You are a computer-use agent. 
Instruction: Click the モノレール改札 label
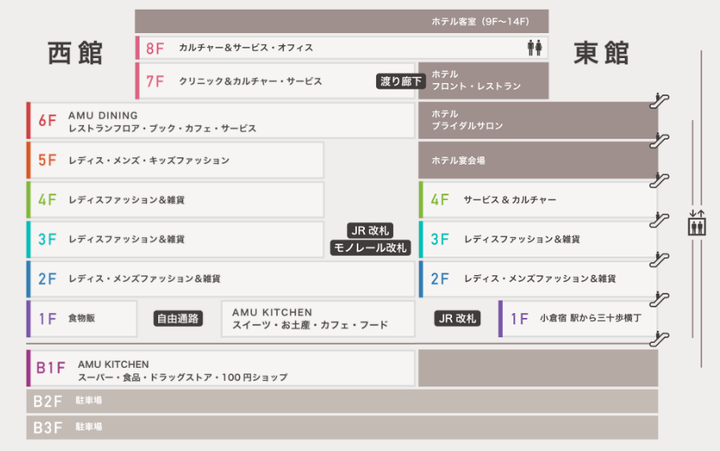tap(370, 247)
